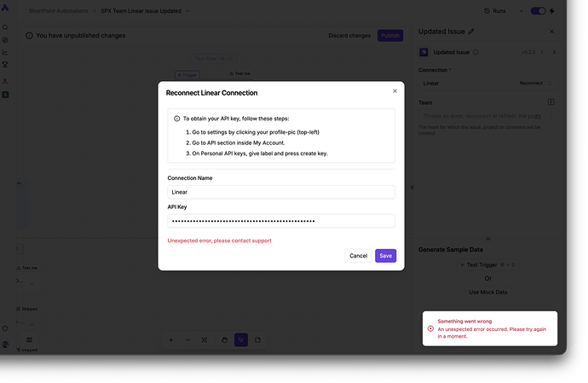Open the trophy icon in the sidebar
The height and width of the screenshot is (383, 588).
[x=5, y=65]
